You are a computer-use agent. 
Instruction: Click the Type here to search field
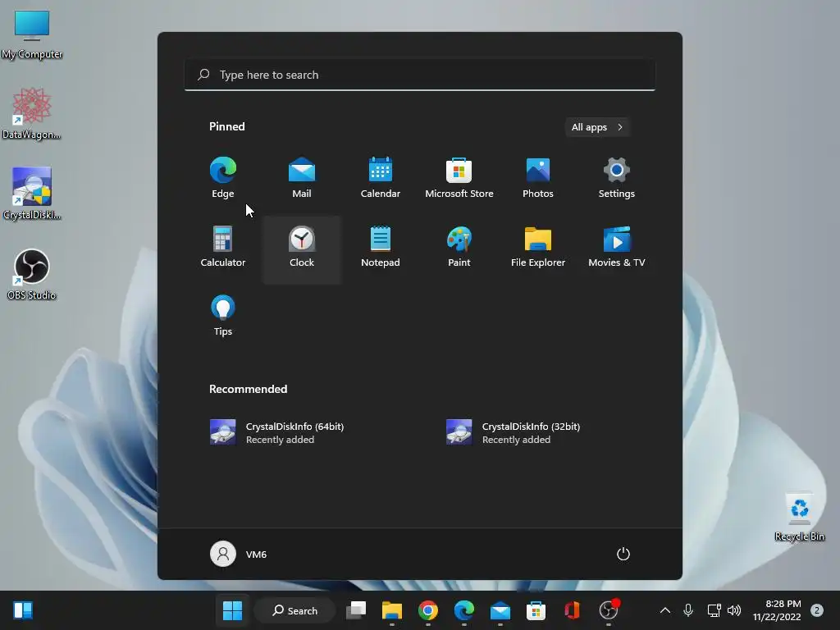point(420,75)
